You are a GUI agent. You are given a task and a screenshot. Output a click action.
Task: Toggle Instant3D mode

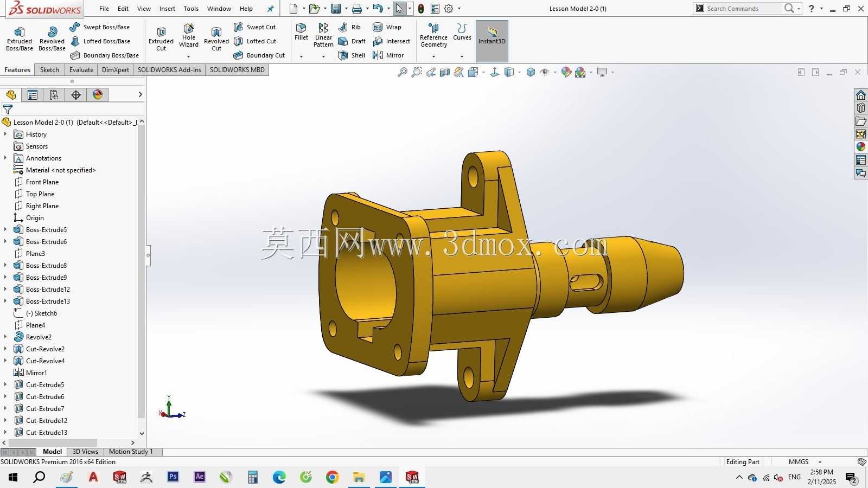(492, 41)
